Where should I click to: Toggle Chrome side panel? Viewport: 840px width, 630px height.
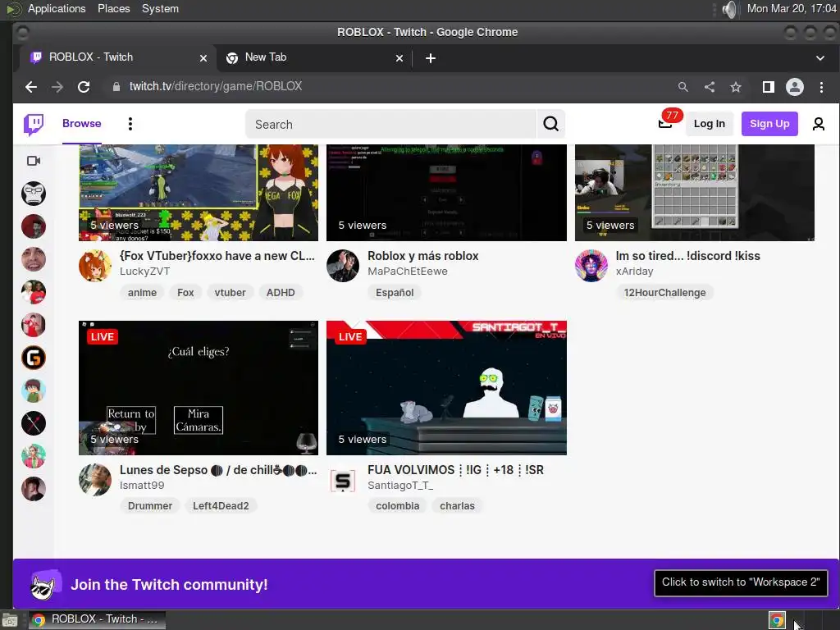coord(768,87)
